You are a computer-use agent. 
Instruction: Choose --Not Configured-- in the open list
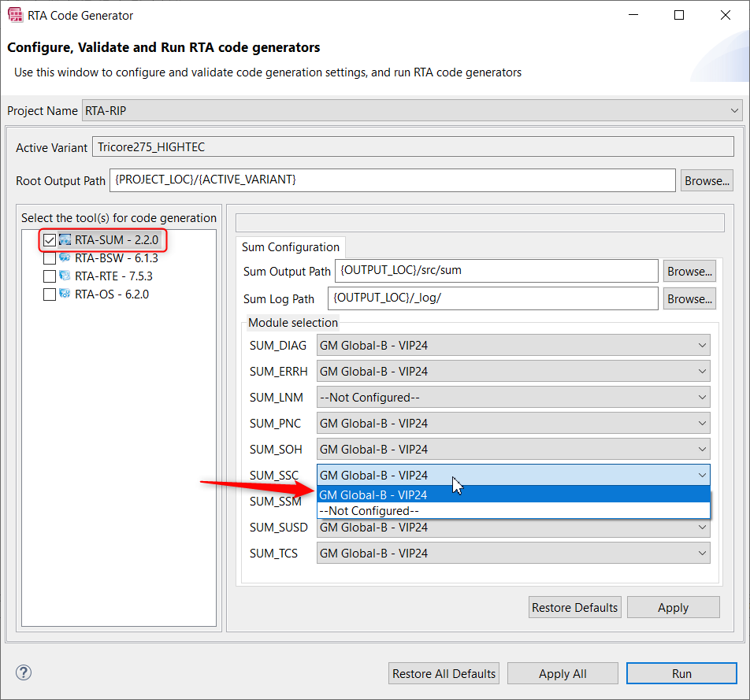click(x=513, y=511)
